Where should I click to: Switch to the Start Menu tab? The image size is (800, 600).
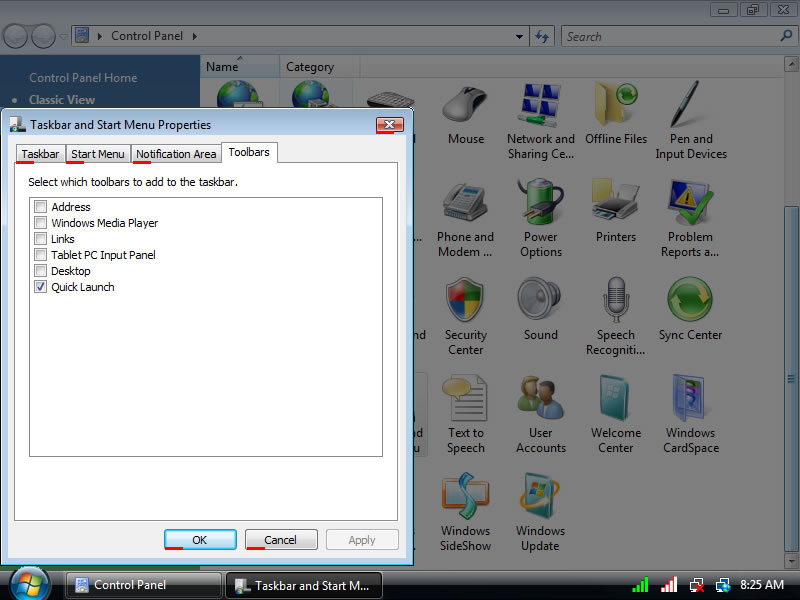(98, 154)
